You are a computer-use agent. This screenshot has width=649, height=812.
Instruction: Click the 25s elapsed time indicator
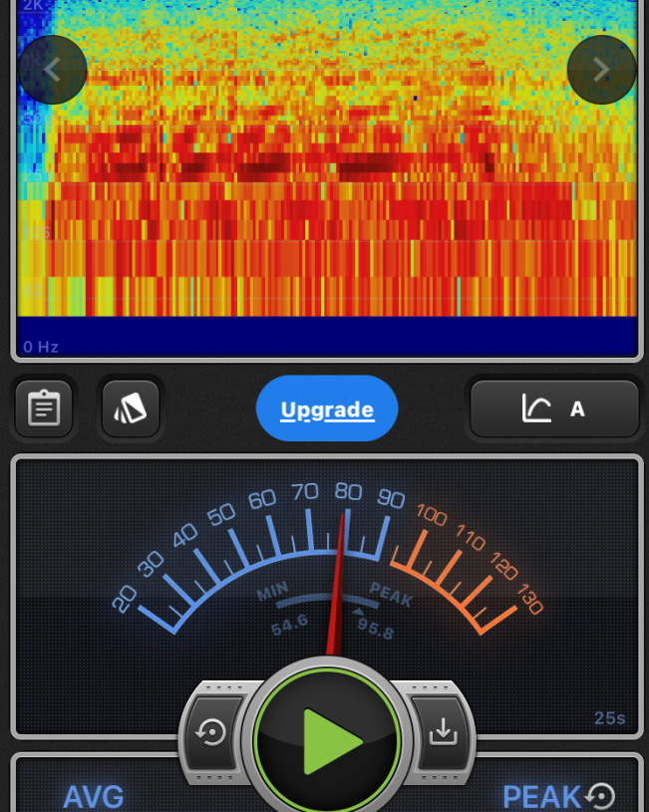pyautogui.click(x=609, y=717)
